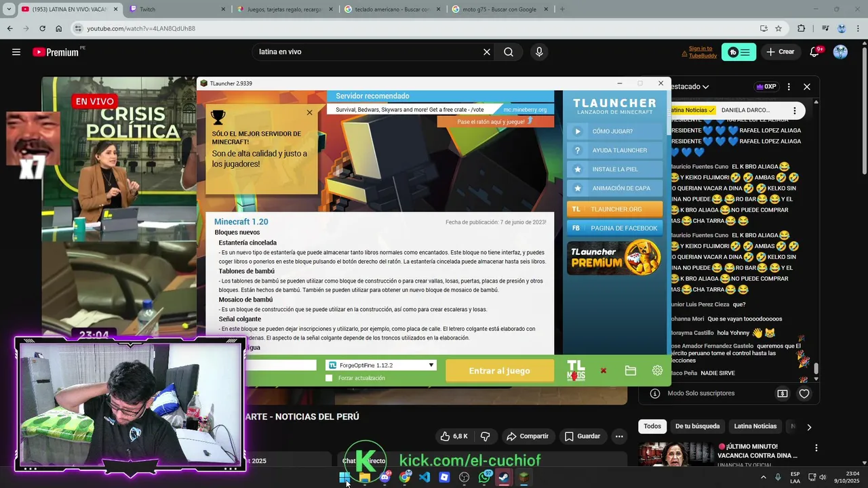Switch to the Twitch browser tab
This screenshot has width=868, height=488.
(x=177, y=9)
